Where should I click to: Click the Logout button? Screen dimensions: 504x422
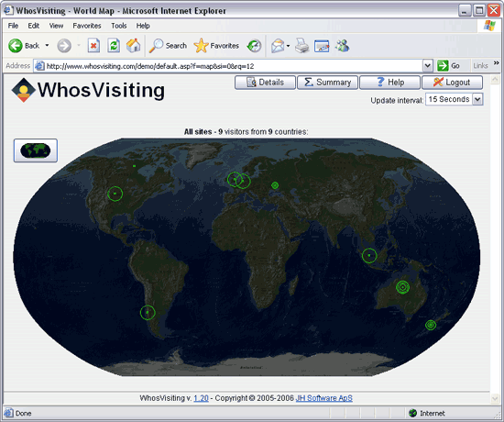coord(452,83)
